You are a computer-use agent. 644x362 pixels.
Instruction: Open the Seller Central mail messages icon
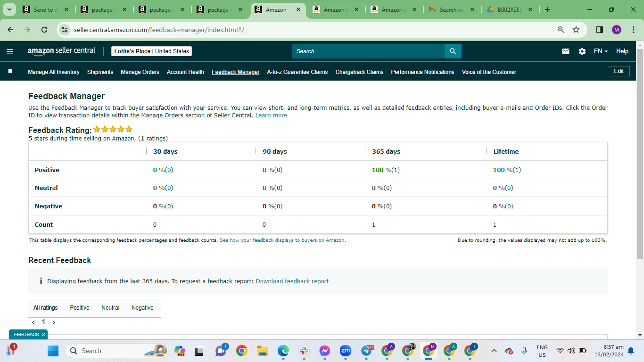pos(566,51)
